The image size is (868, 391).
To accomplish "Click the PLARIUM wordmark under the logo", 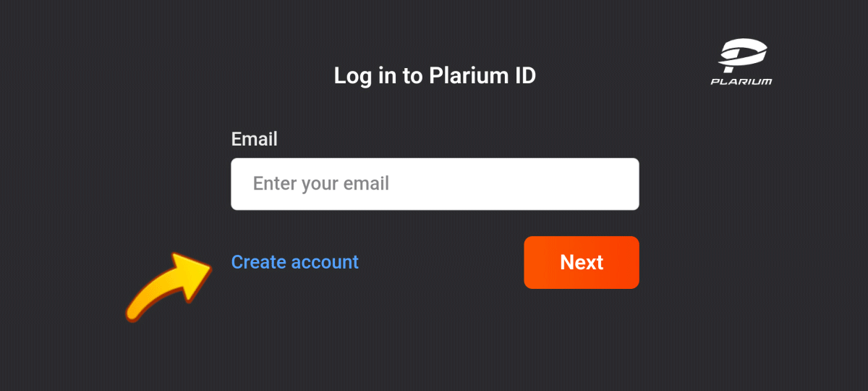I will point(741,81).
